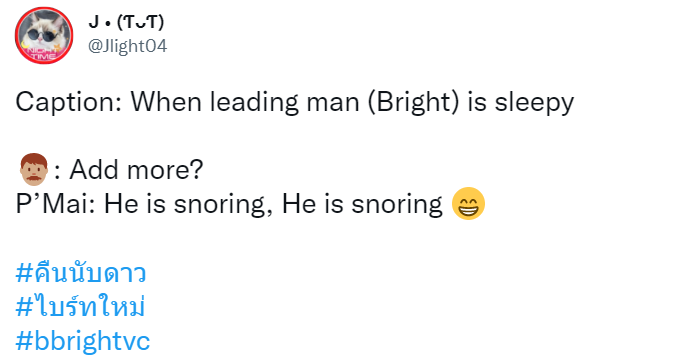Click the word (Bright) in the caption
This screenshot has width=676, height=361.
pyautogui.click(x=413, y=103)
